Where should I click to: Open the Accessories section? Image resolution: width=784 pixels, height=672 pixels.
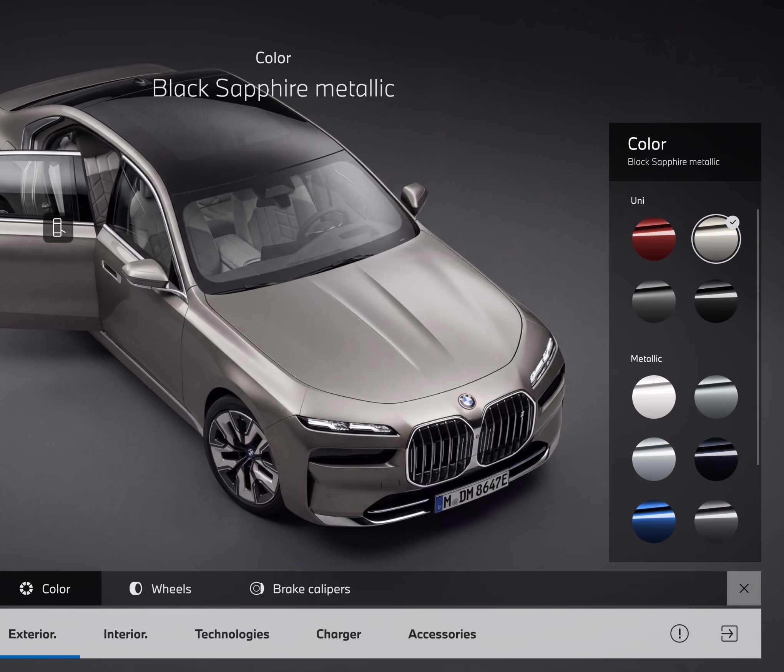click(x=442, y=634)
